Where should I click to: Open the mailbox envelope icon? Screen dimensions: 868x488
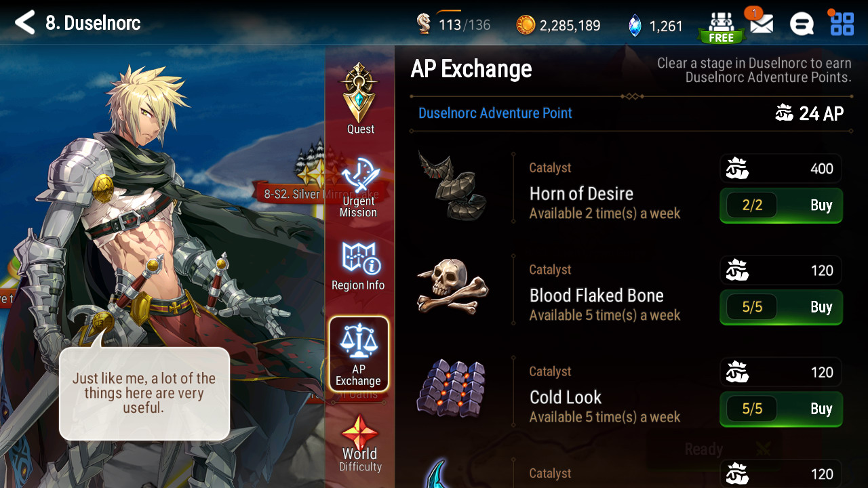click(x=761, y=24)
